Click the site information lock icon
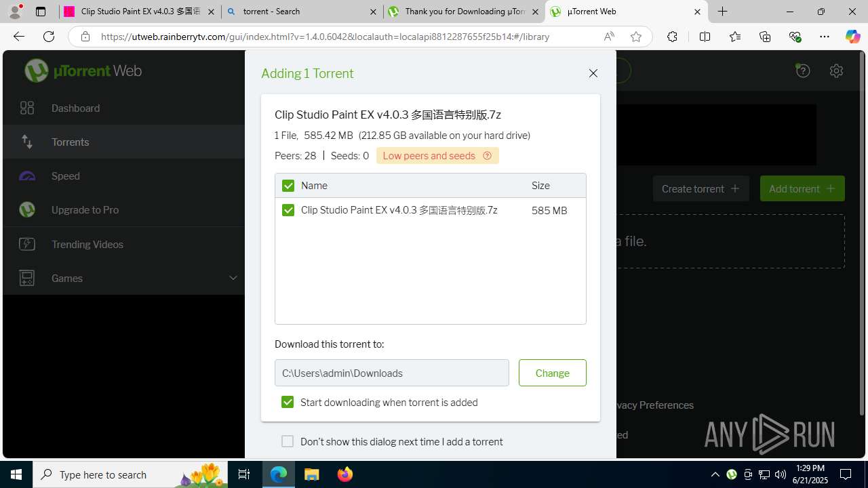Screen dimensions: 868x488 [85, 37]
